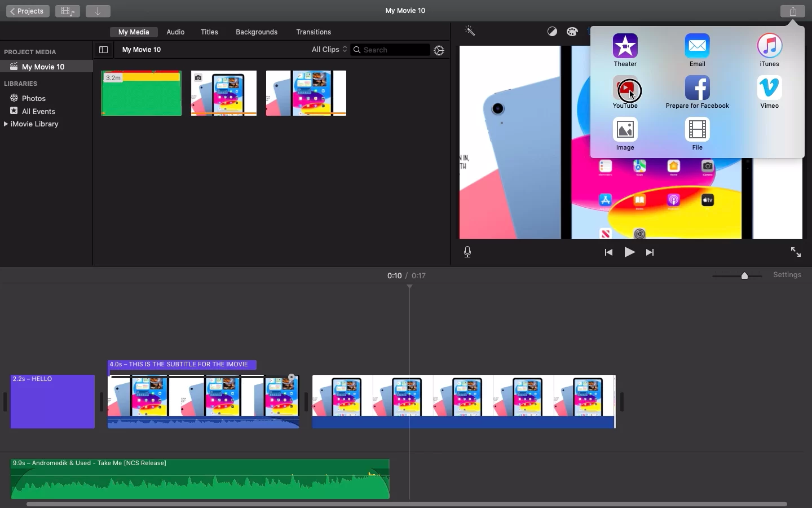Open the color correction palette tool
The height and width of the screenshot is (508, 812).
tap(572, 32)
